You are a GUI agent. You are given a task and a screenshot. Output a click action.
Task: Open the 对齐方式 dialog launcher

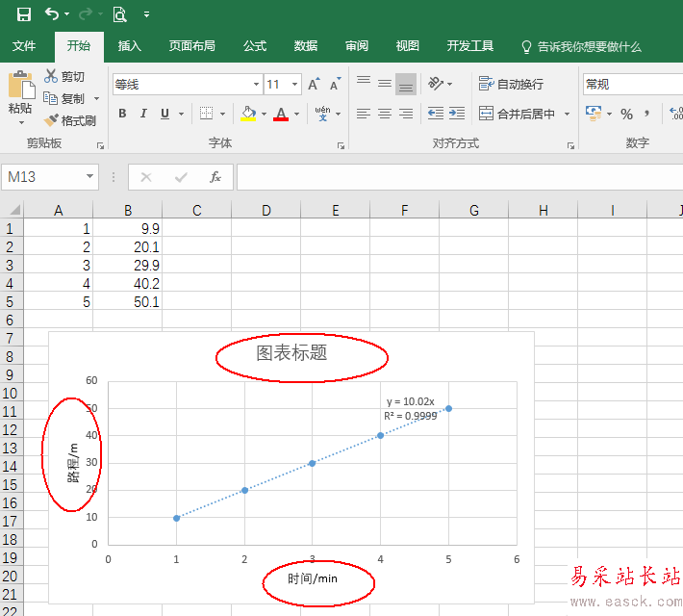pyautogui.click(x=570, y=146)
